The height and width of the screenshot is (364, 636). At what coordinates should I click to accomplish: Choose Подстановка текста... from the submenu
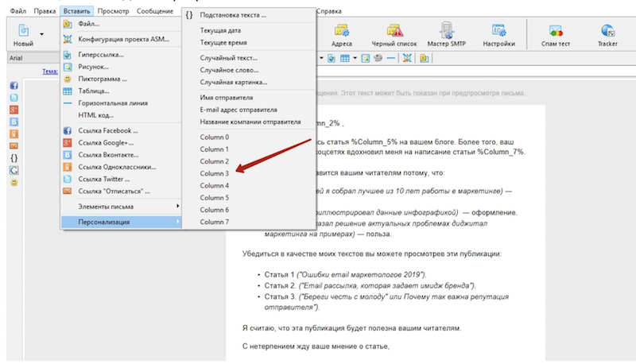[x=249, y=15]
